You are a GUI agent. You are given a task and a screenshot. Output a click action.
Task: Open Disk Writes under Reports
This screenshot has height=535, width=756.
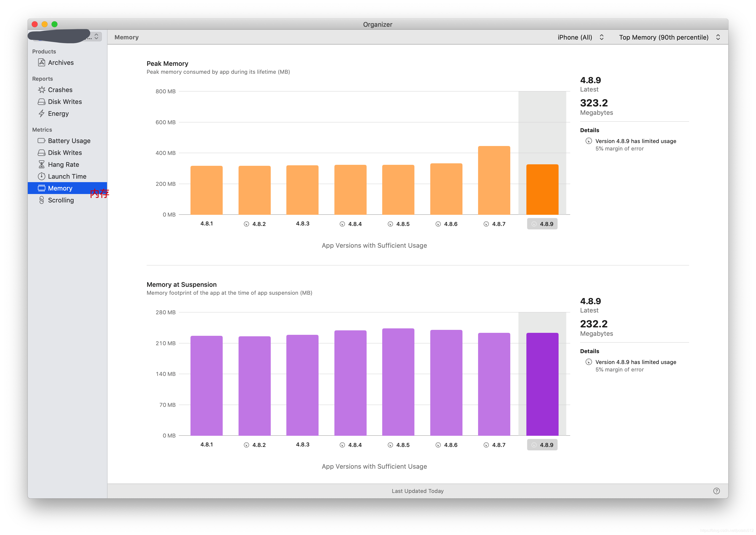[65, 101]
